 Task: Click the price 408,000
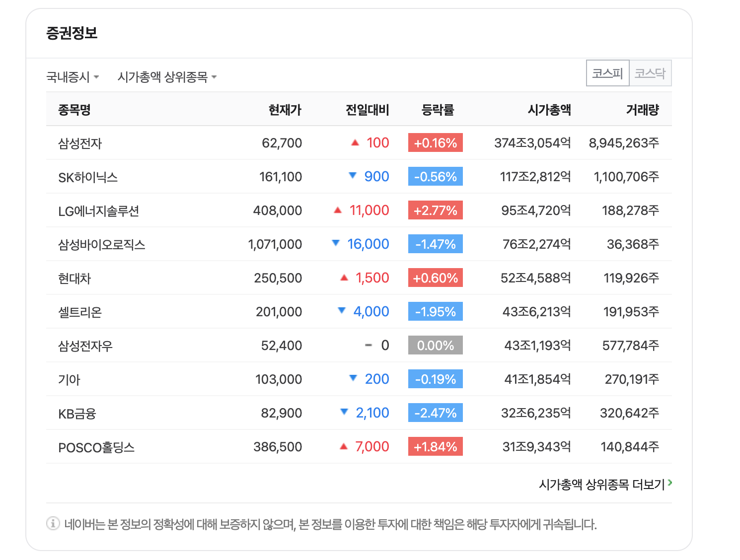click(278, 210)
